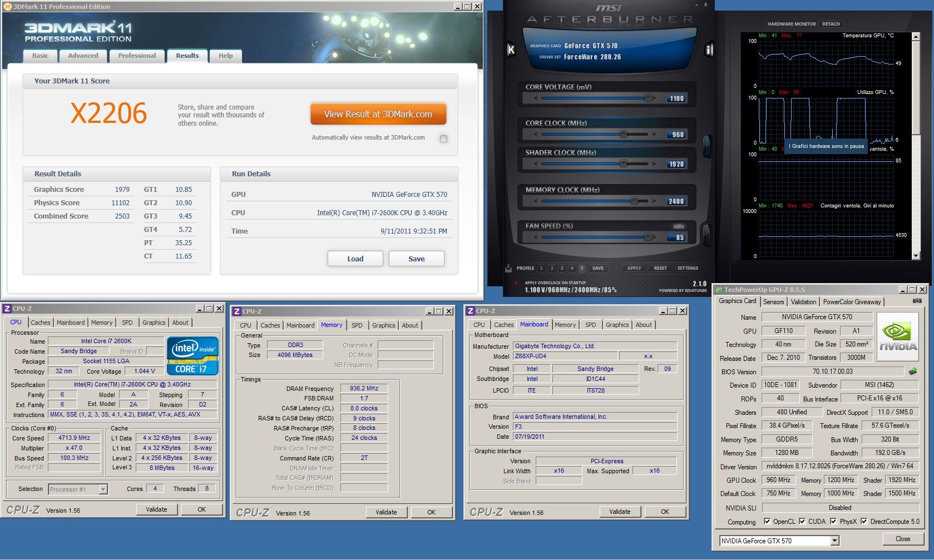Select Afterburner profile slot 3
934x560 pixels.
(x=562, y=268)
